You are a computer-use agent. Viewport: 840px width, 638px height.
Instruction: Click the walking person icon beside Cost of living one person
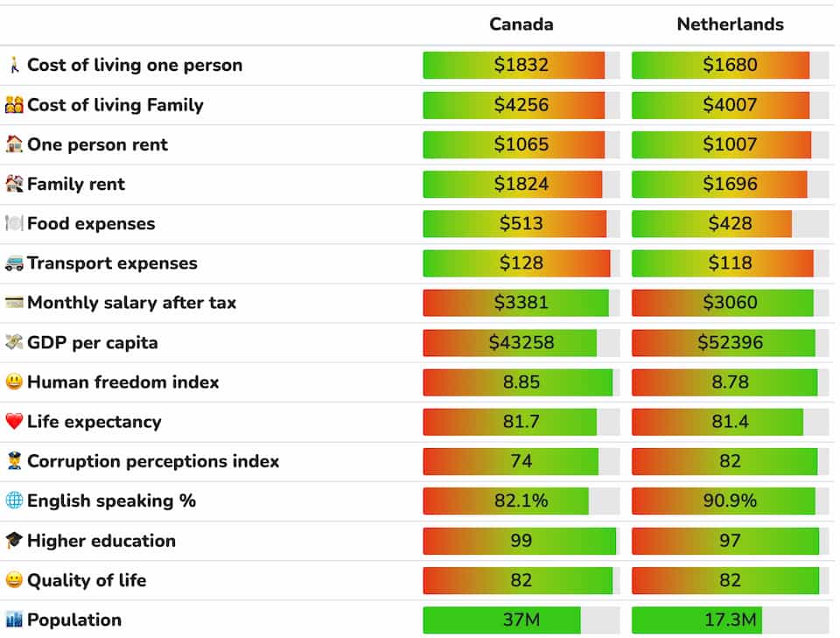pyautogui.click(x=14, y=66)
